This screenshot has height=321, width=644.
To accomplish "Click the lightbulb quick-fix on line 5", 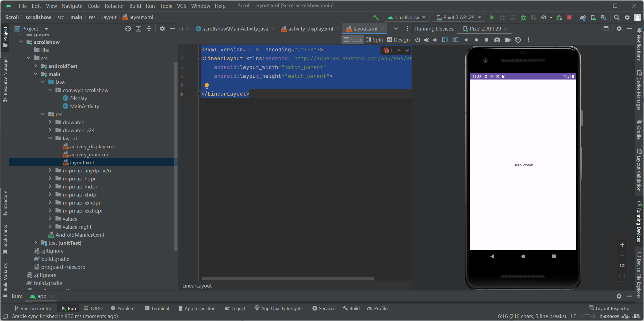I will coord(207,85).
